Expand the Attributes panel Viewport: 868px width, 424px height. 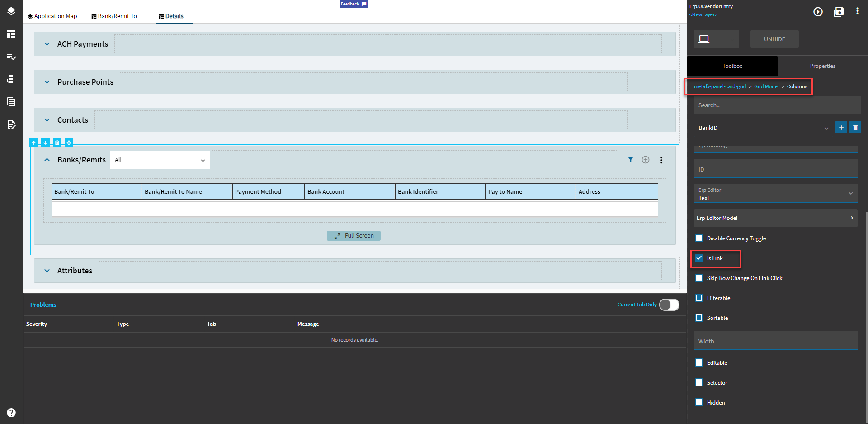47,271
